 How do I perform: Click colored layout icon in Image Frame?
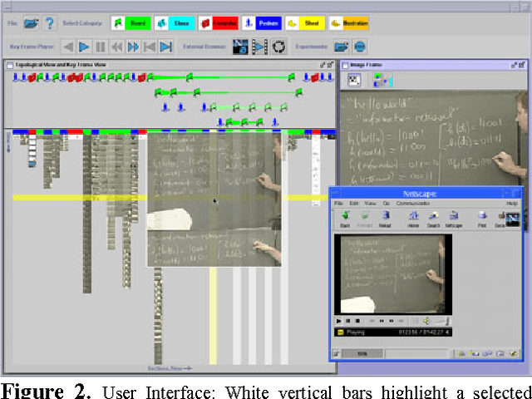pyautogui.click(x=383, y=81)
